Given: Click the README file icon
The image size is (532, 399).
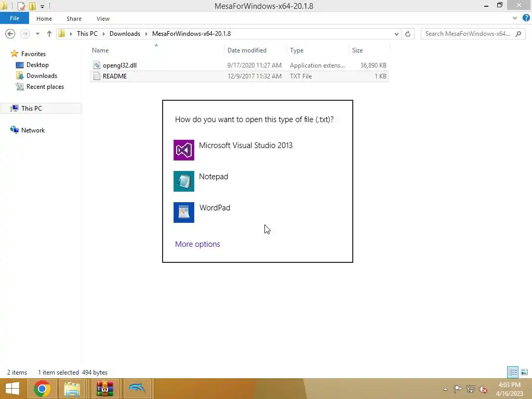Looking at the screenshot, I should [97, 76].
